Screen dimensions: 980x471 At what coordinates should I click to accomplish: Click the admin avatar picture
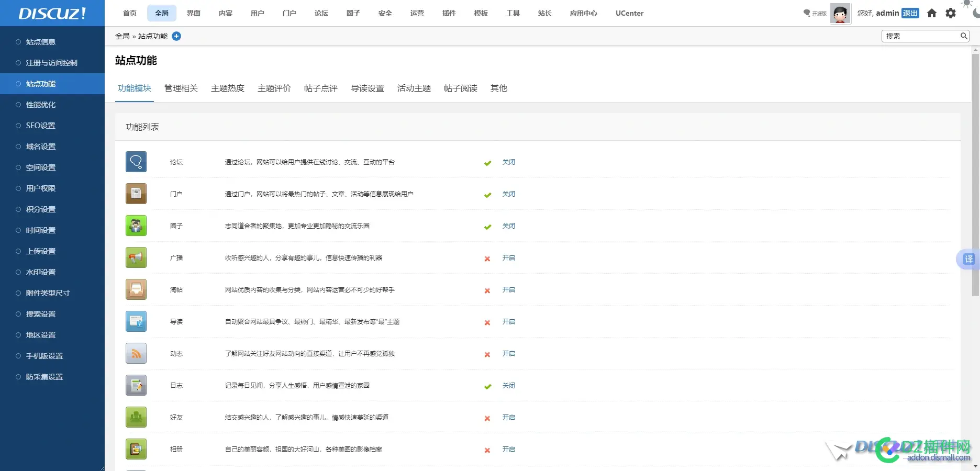pyautogui.click(x=840, y=14)
